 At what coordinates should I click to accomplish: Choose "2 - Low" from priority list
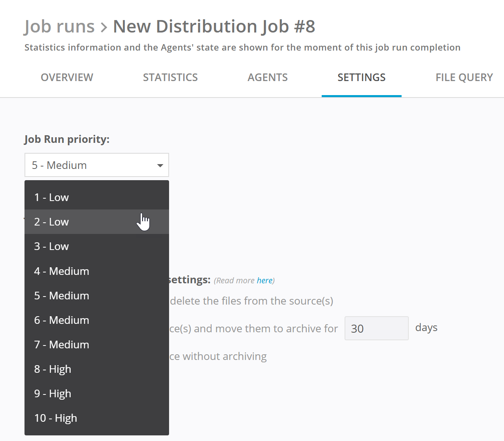pyautogui.click(x=96, y=222)
